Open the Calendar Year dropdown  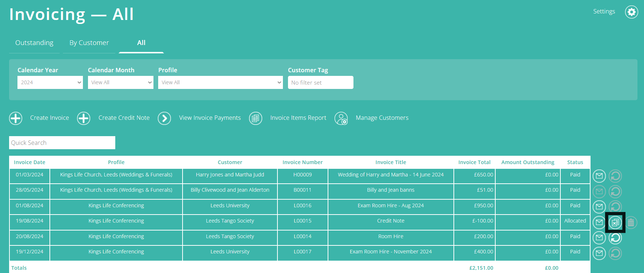pos(50,82)
